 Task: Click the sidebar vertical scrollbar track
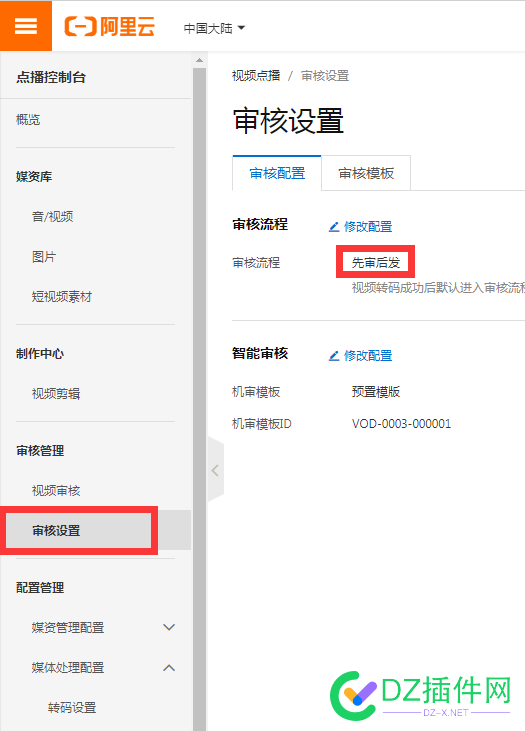coord(199,399)
